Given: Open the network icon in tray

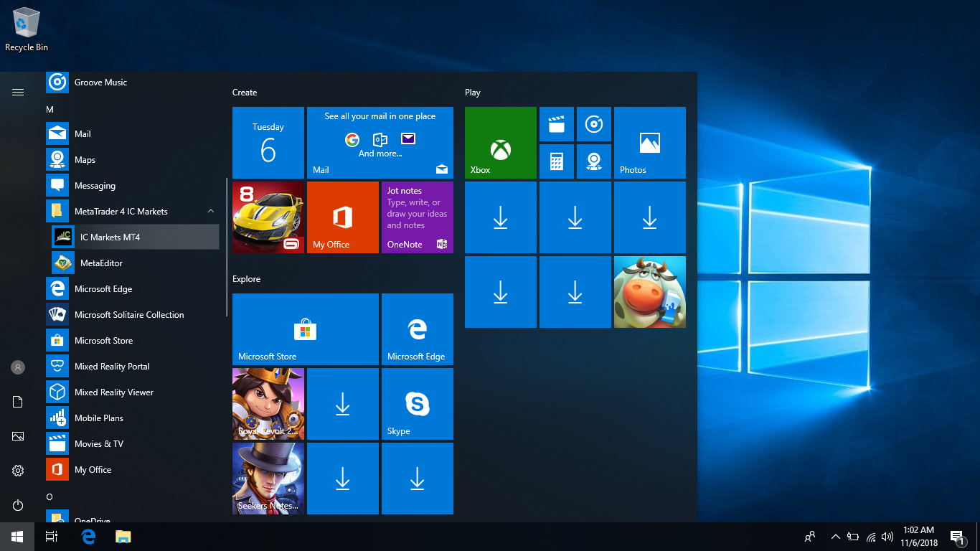Looking at the screenshot, I should point(871,537).
